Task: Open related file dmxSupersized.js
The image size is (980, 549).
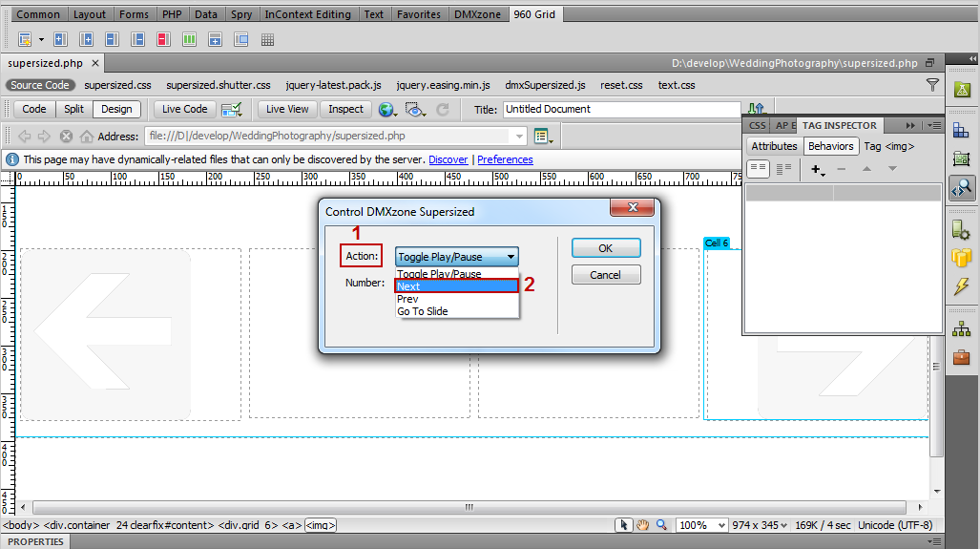Action: coord(545,85)
